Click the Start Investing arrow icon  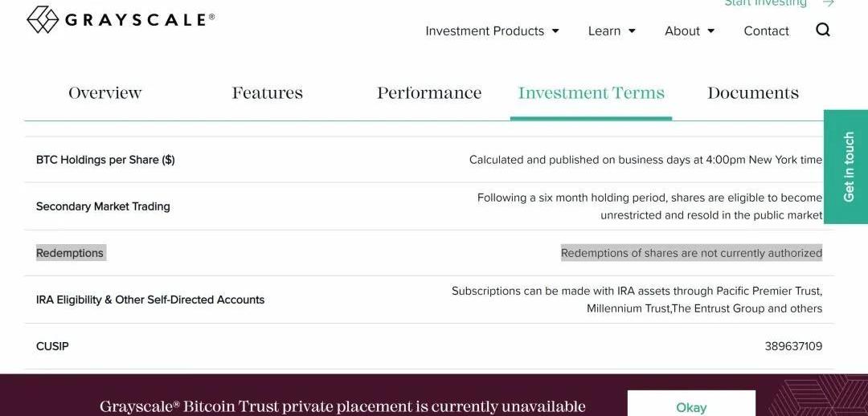pyautogui.click(x=828, y=3)
